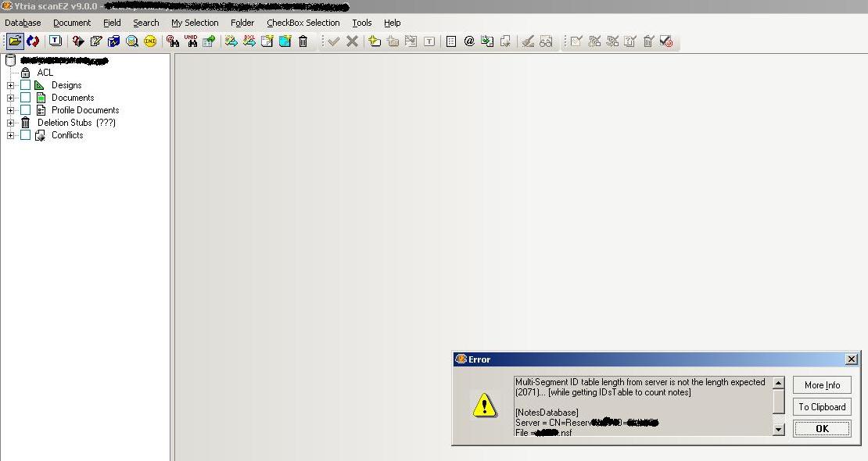The image size is (868, 461).
Task: Select the Deletion Stubs (???) tree item
Action: click(77, 123)
